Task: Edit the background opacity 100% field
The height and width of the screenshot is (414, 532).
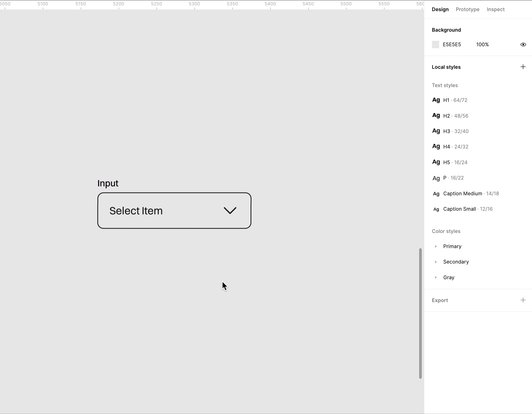Action: click(x=482, y=45)
